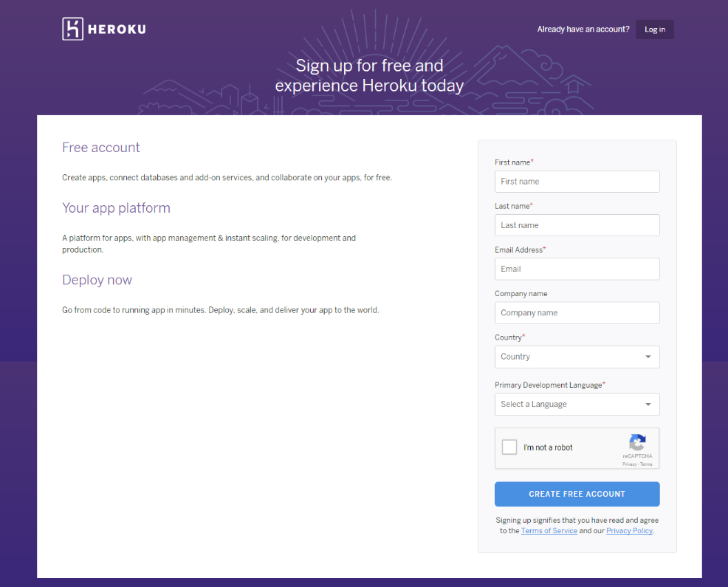Focus the Email input field
The image size is (728, 587).
(x=577, y=269)
